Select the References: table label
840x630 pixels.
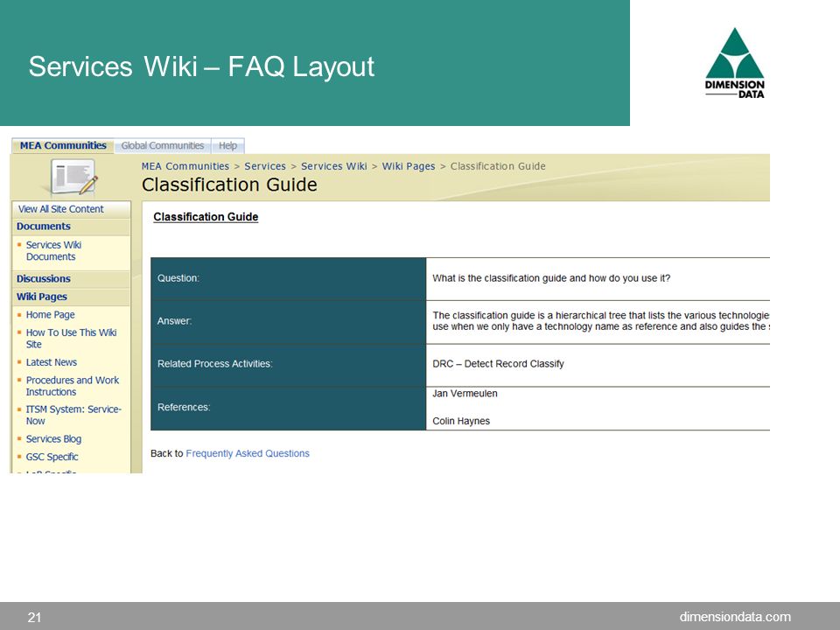tap(184, 407)
